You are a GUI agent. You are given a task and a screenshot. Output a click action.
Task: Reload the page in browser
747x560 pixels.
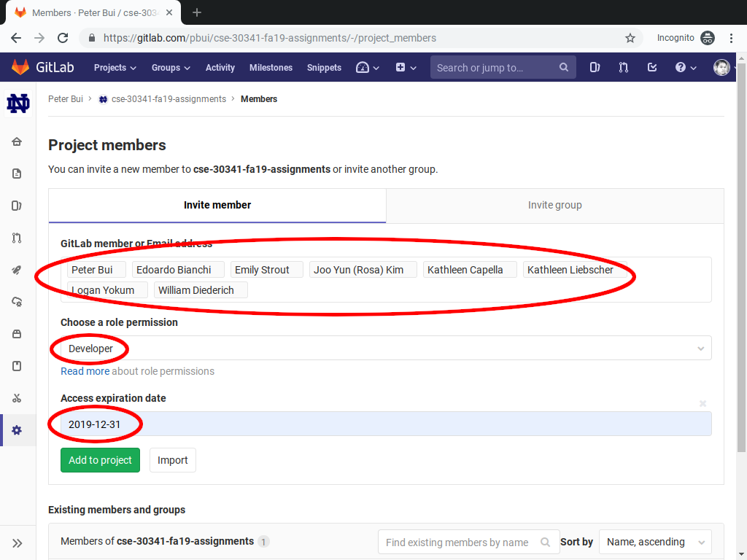pos(63,38)
